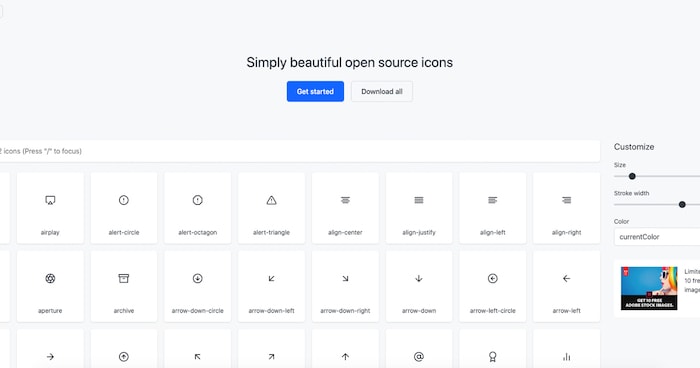Choose the circled up-arrow icon in bottom row
This screenshot has width=700, height=368.
coord(124,356)
